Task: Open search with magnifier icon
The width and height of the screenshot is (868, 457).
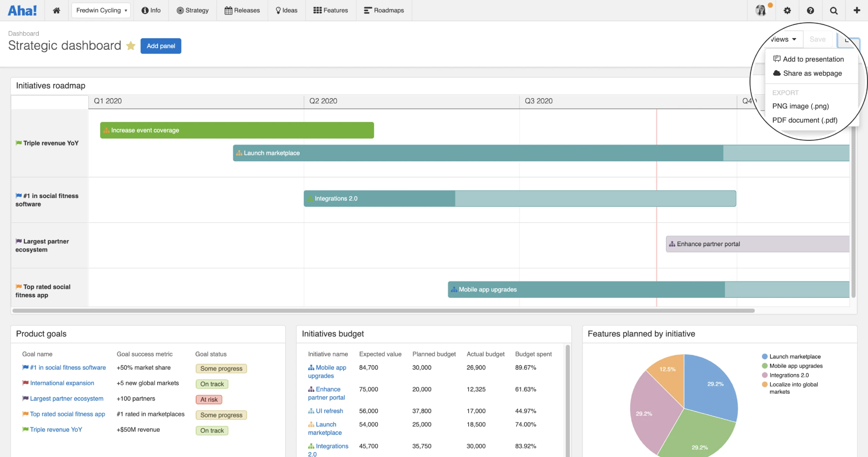Action: click(x=834, y=10)
